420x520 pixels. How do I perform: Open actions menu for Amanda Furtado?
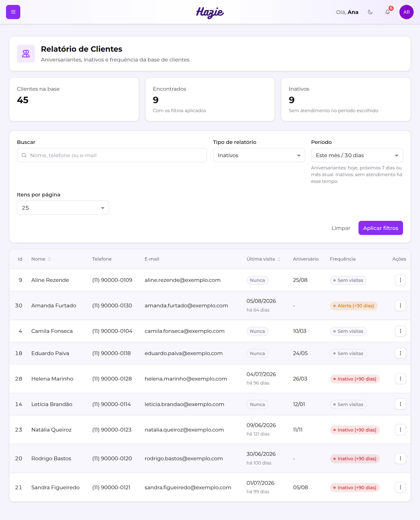(400, 306)
